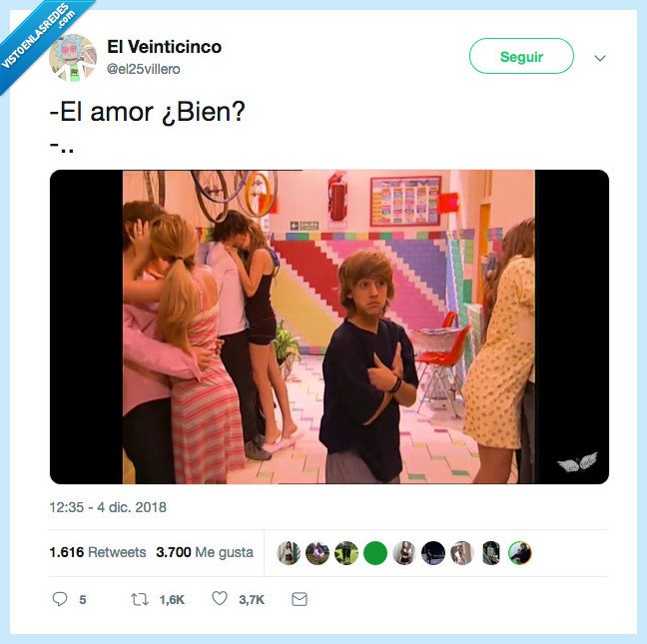Play the embedded video of the boy
Viewport: 647px width, 644px height.
click(x=329, y=326)
